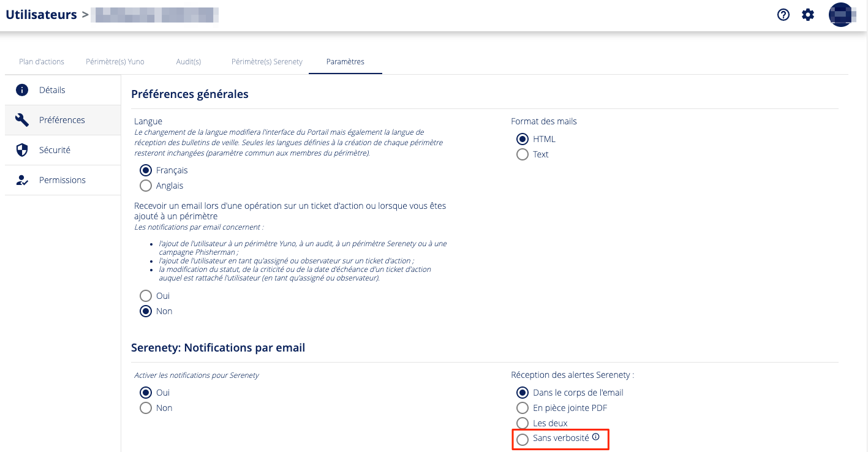Select the Sans verbosité option
Viewport: 868px width, 452px height.
[x=523, y=439]
